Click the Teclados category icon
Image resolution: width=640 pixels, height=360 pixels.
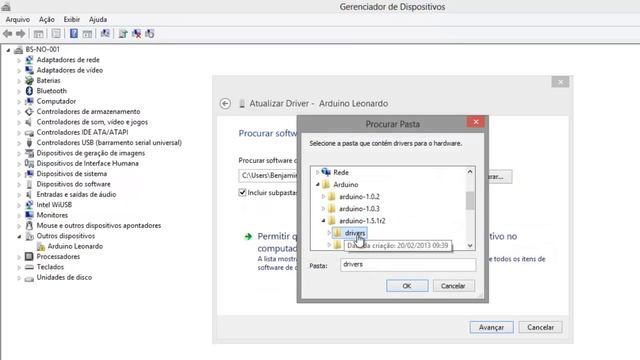[x=29, y=267]
